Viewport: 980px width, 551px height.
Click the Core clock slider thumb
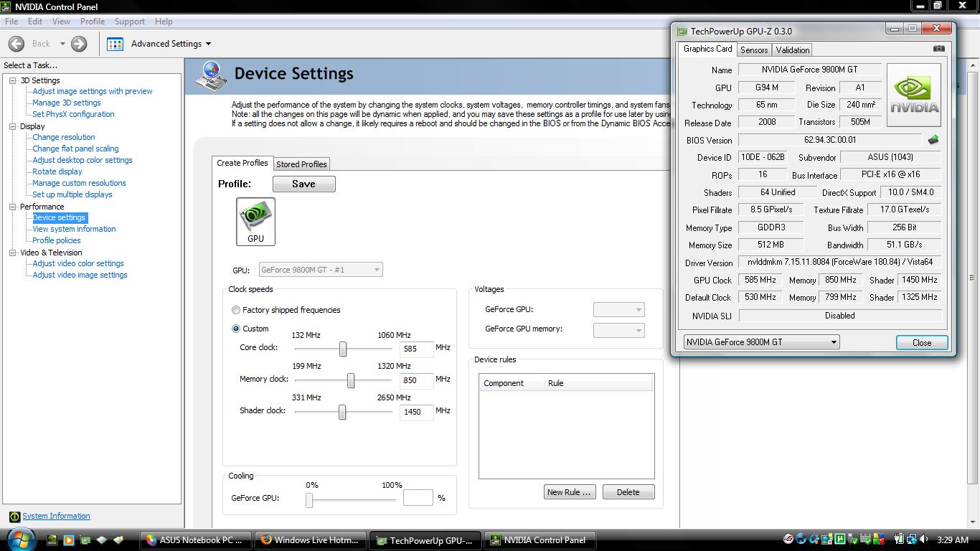click(343, 349)
